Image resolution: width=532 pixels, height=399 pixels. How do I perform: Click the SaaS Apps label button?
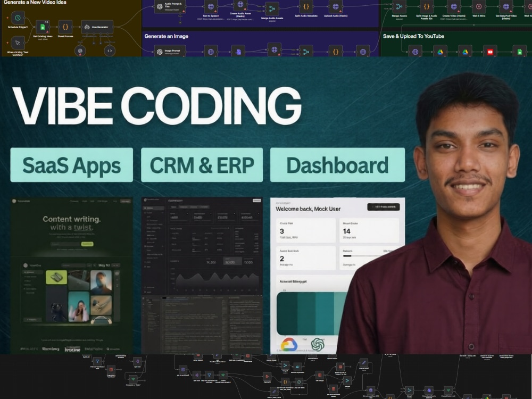point(72,165)
